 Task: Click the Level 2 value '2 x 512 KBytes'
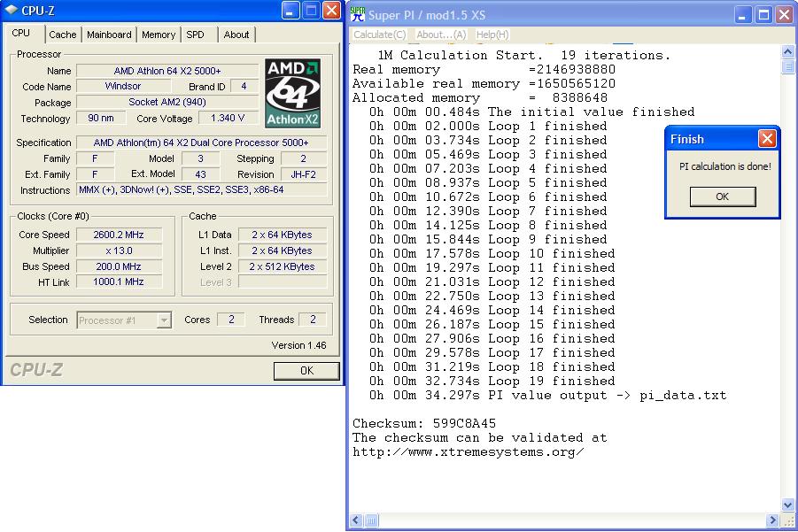point(282,266)
